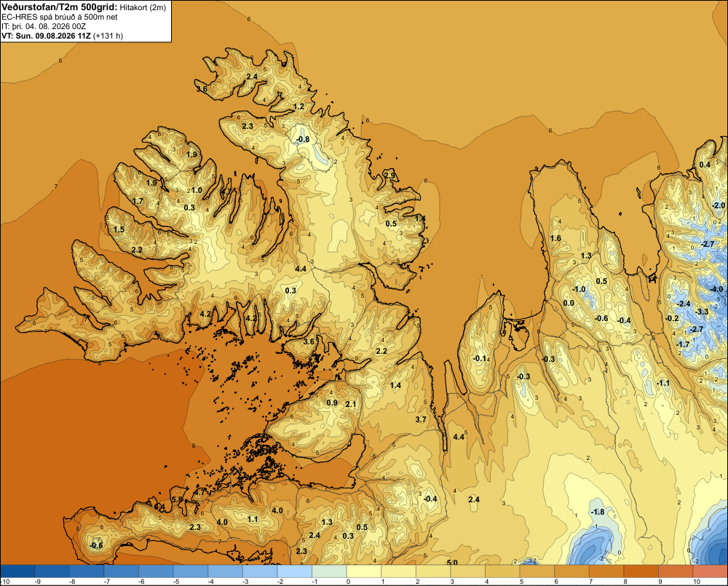
Task: Click the legend swatch between 8 and 9
Action: [641, 571]
